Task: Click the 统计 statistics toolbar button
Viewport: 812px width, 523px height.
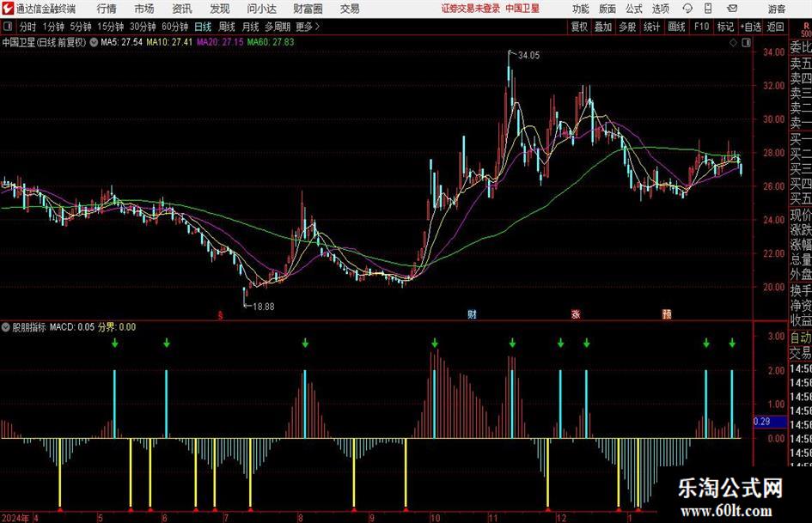Action: coord(652,27)
